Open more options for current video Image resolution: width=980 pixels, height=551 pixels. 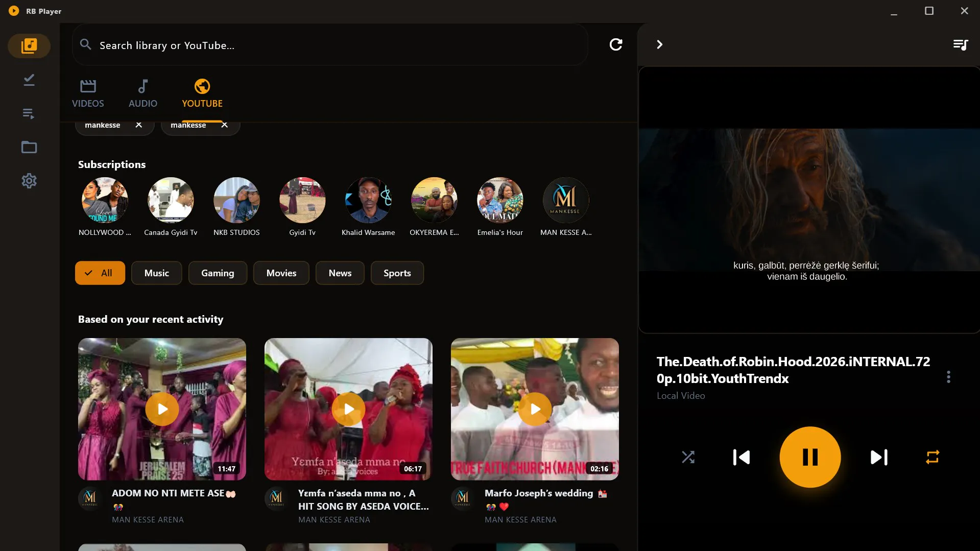pyautogui.click(x=948, y=377)
